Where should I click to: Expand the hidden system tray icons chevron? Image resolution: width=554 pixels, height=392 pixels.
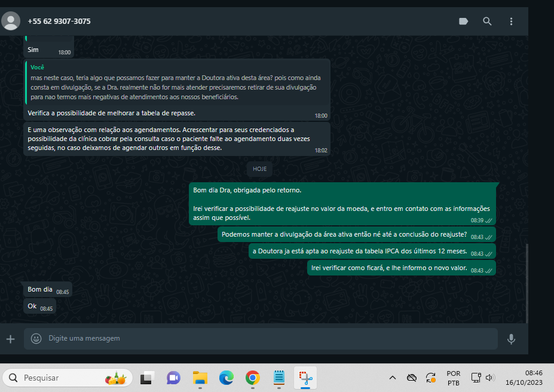[393, 378]
